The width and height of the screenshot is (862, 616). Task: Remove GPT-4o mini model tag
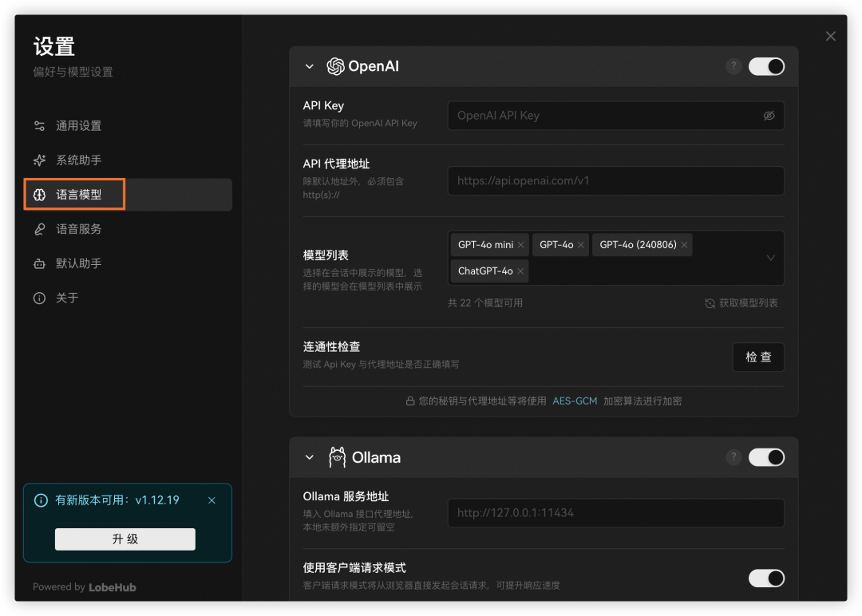[520, 245]
